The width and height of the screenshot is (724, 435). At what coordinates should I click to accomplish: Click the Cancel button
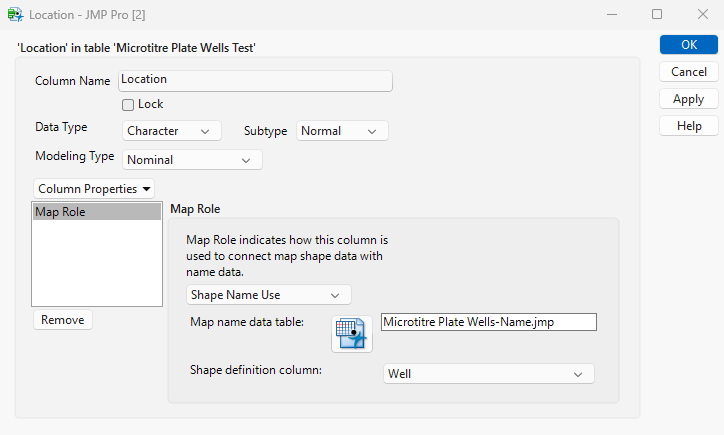(688, 72)
